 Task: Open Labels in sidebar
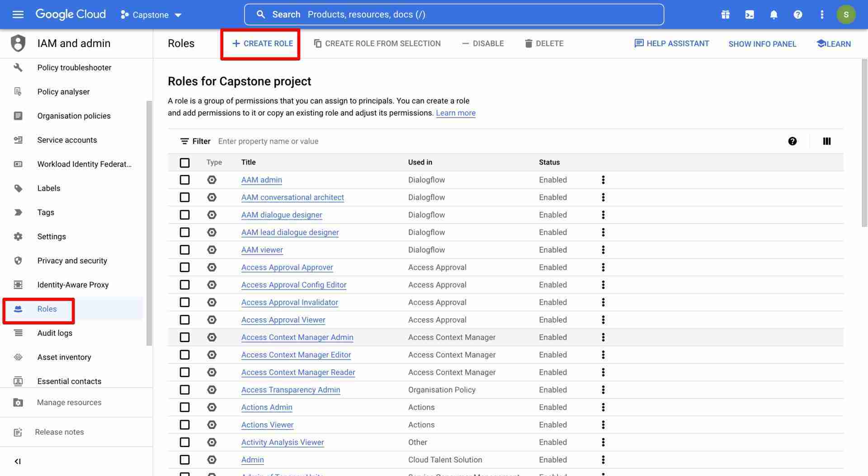(48, 188)
